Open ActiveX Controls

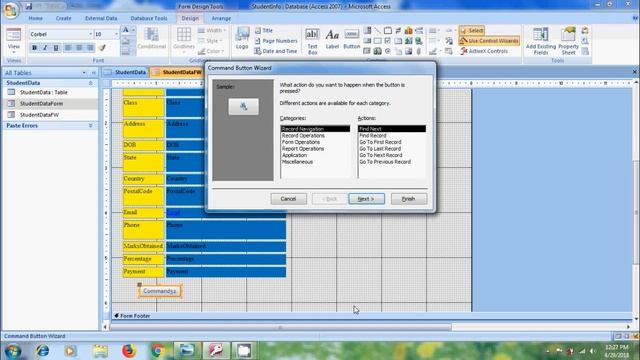pos(484,51)
